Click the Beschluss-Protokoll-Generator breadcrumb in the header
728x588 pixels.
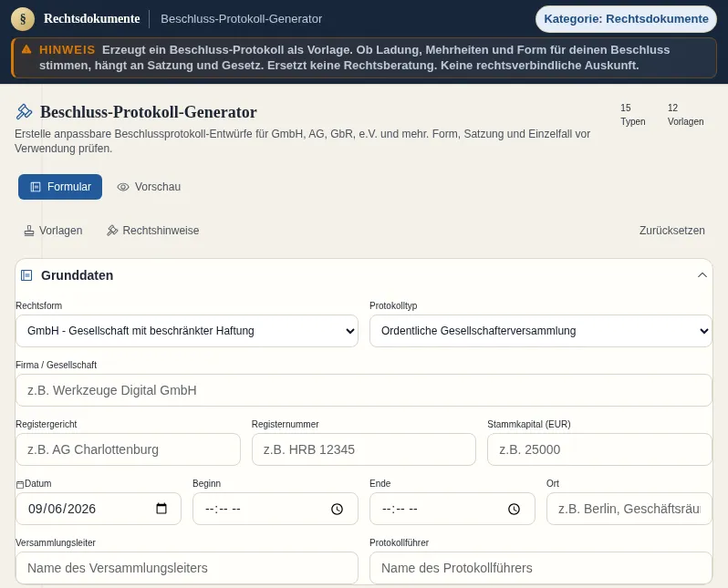[241, 19]
